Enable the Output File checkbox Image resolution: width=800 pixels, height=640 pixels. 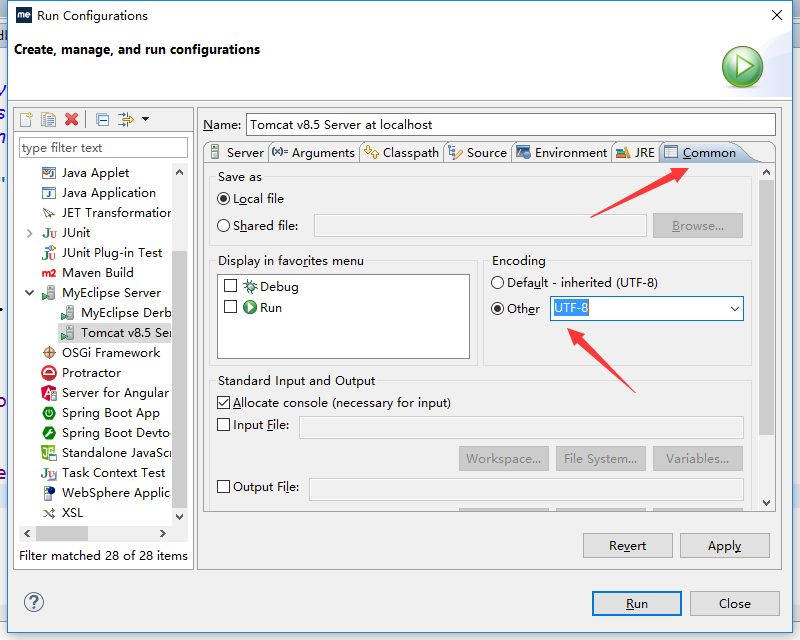click(x=223, y=486)
